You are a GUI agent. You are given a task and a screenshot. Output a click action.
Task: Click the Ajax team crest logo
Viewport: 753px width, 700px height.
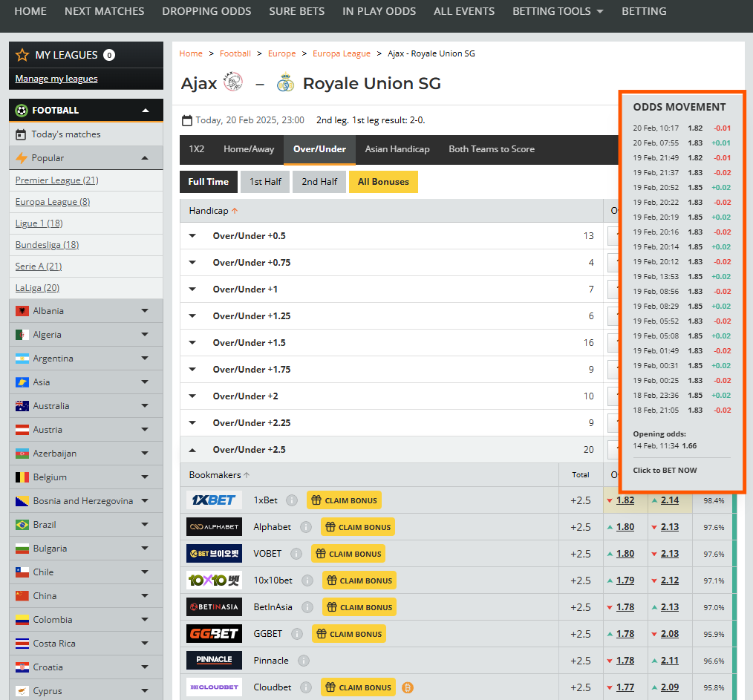[232, 82]
